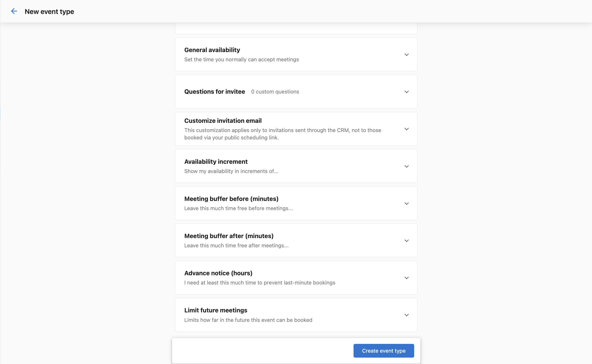This screenshot has height=364, width=592.
Task: Open the Questions for invitee heading
Action: coord(214,92)
